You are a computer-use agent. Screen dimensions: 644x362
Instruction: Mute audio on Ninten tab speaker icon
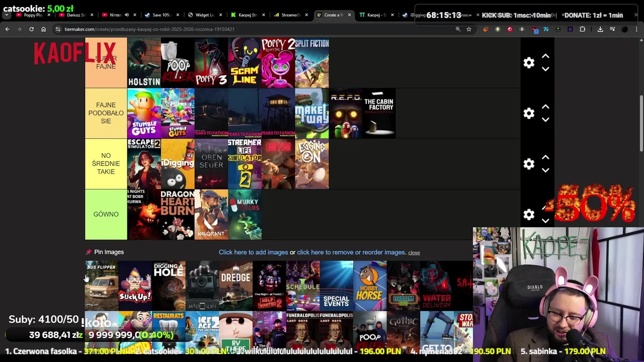coord(126,15)
